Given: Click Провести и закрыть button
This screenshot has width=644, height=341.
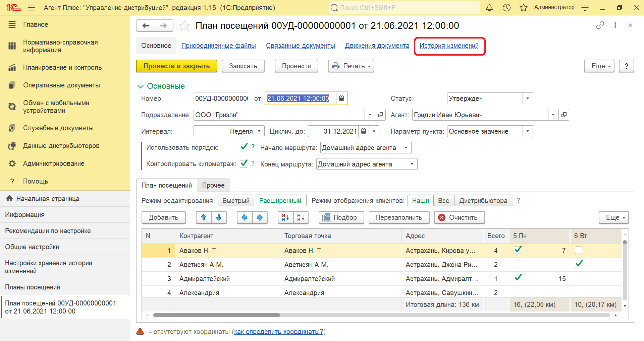Looking at the screenshot, I should click(177, 66).
